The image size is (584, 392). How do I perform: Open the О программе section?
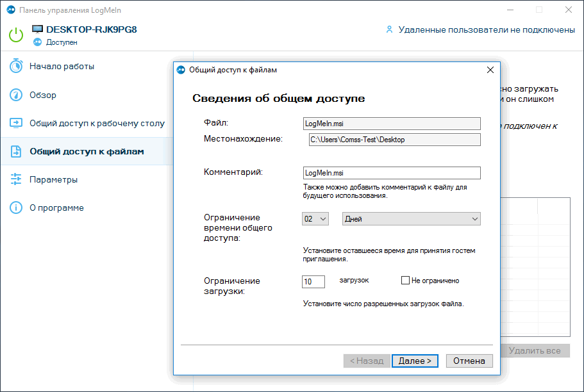56,208
